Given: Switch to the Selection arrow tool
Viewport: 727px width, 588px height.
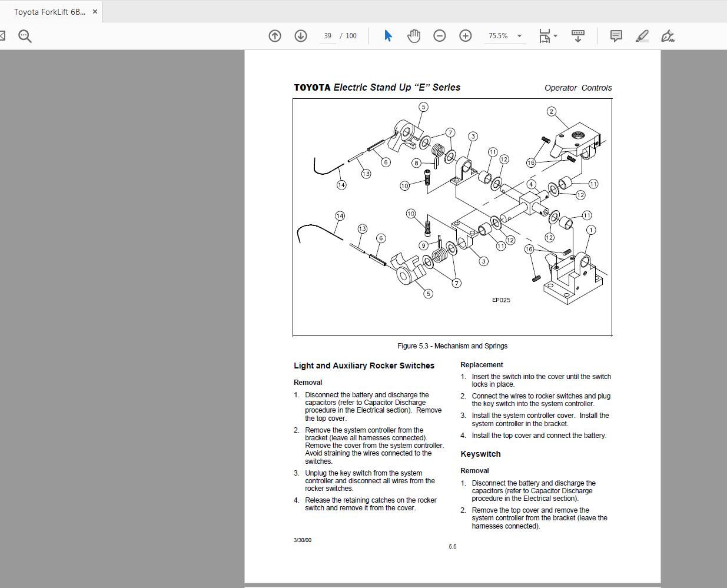Looking at the screenshot, I should click(x=387, y=35).
